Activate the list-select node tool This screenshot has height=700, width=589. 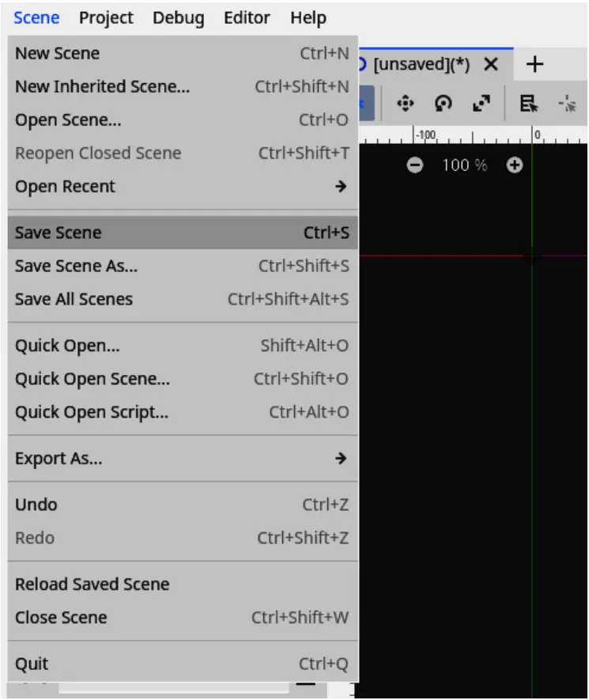(x=528, y=104)
